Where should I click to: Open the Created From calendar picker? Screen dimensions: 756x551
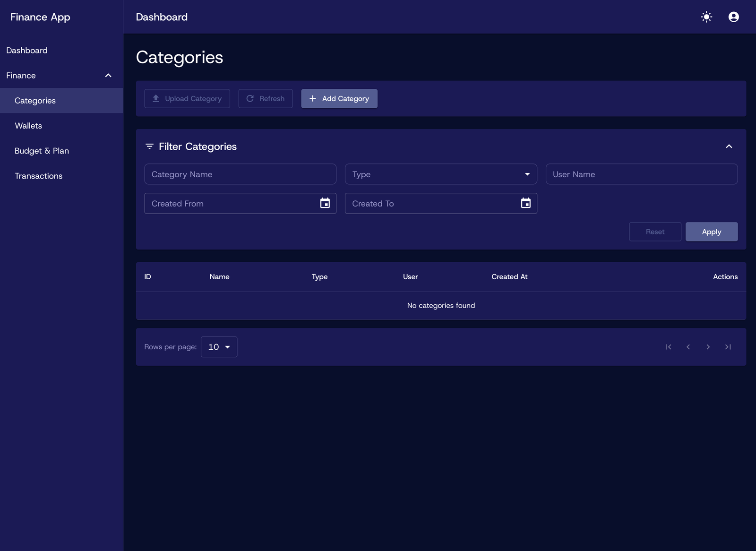click(325, 203)
